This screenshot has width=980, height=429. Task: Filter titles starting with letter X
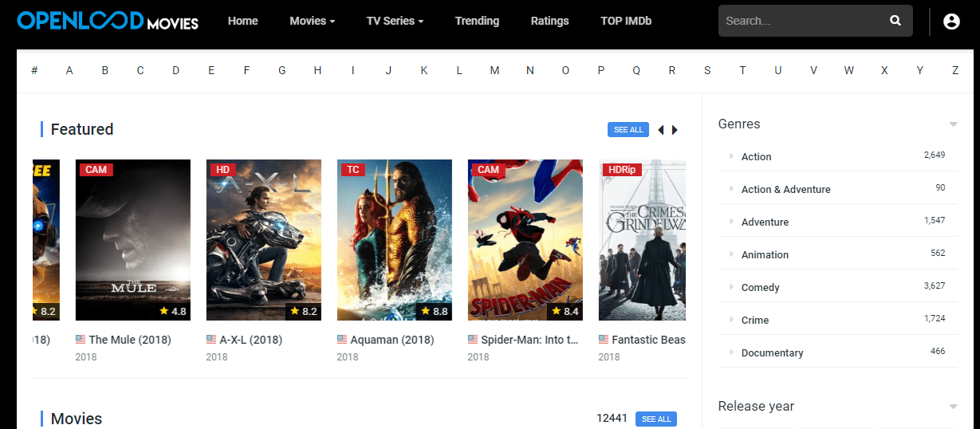884,70
